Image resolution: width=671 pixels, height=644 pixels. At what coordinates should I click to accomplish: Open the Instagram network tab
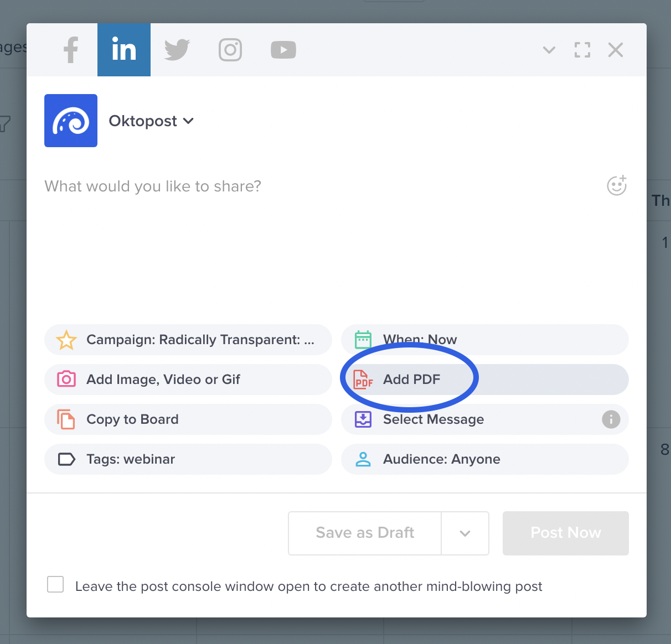coord(230,50)
